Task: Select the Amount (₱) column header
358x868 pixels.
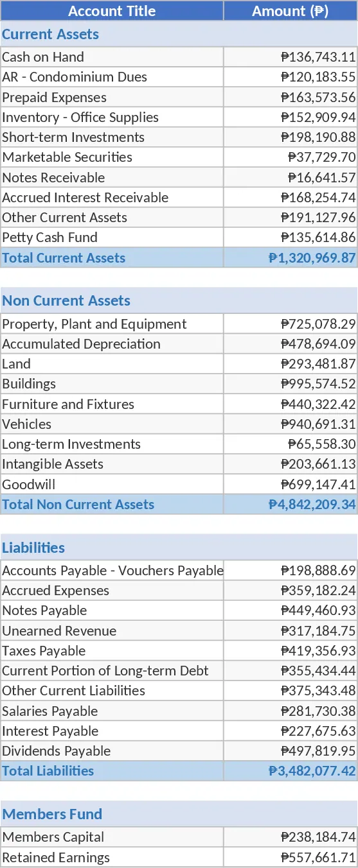Action: click(x=291, y=10)
